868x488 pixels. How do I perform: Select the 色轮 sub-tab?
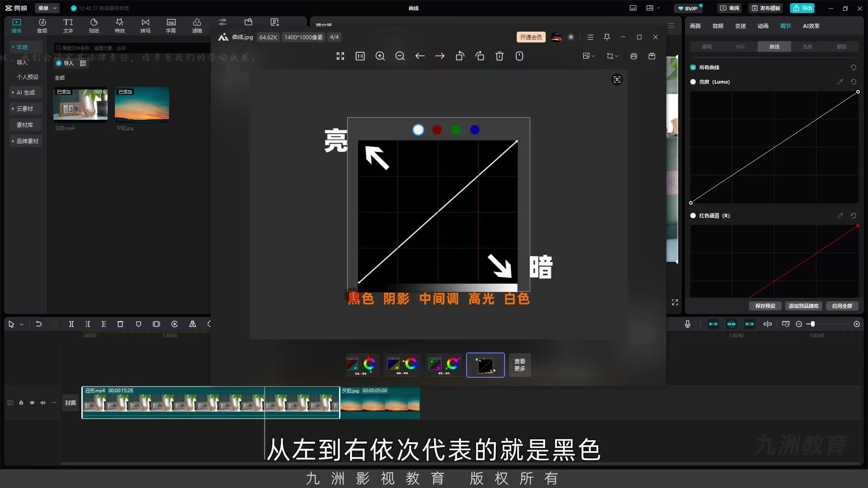[807, 47]
